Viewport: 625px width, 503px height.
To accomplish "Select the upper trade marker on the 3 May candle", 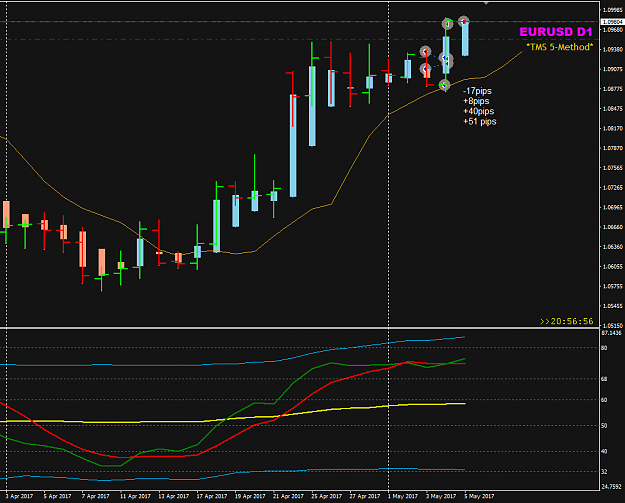I will [x=426, y=51].
